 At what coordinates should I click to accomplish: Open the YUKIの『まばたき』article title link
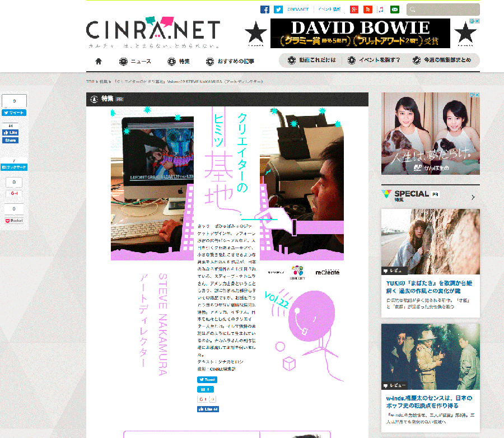[429, 287]
